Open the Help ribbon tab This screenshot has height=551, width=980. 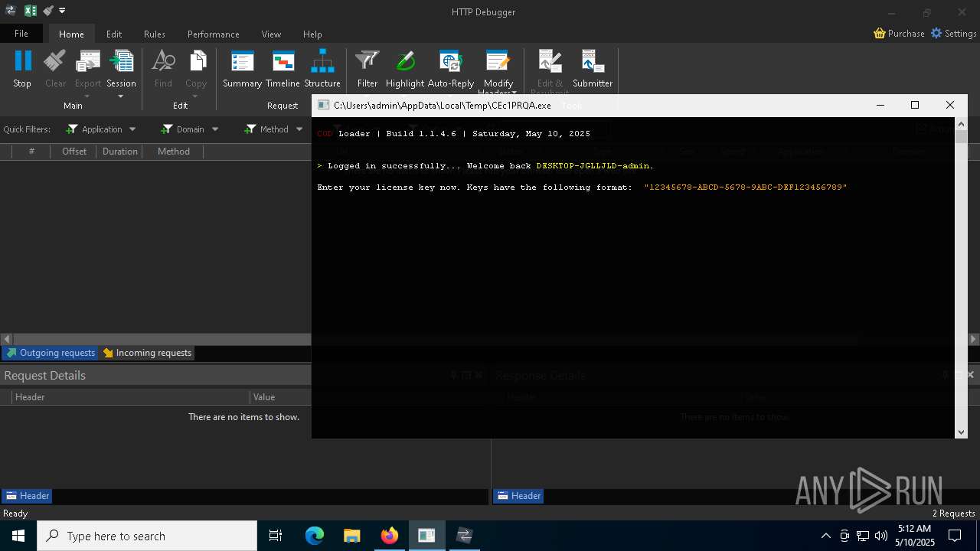coord(312,34)
